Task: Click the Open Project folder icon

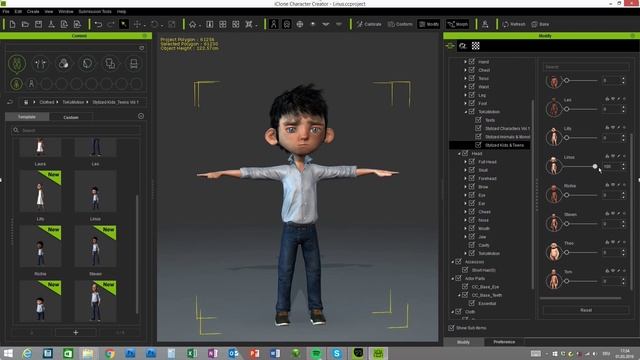Action: pos(25,24)
